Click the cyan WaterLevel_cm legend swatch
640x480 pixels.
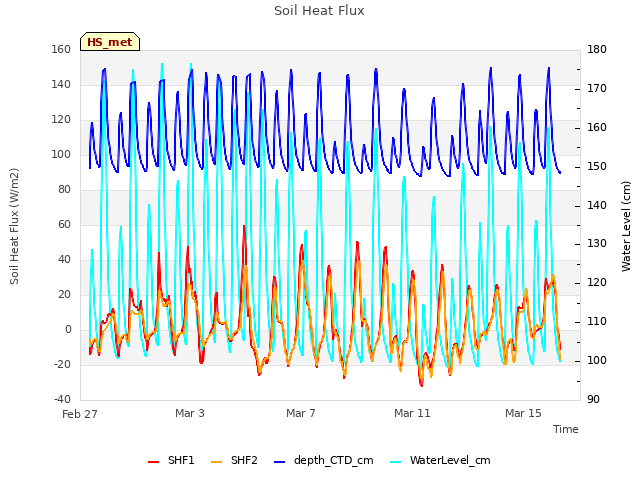(396, 462)
